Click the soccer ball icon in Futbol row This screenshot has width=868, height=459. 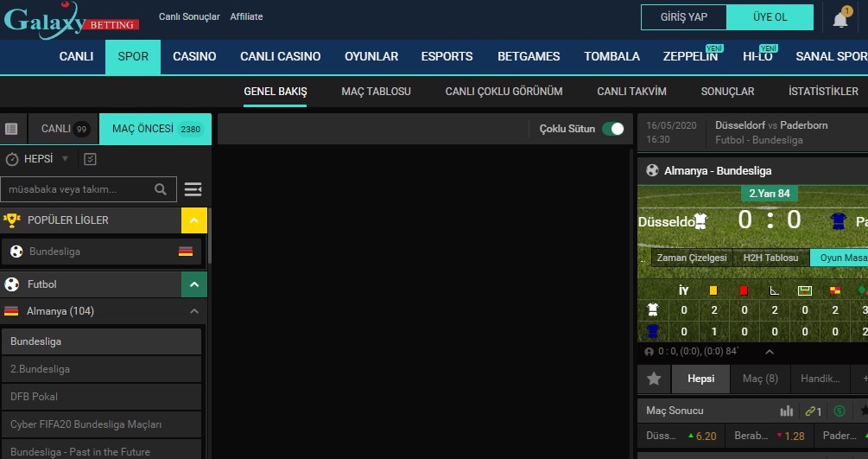(x=11, y=284)
